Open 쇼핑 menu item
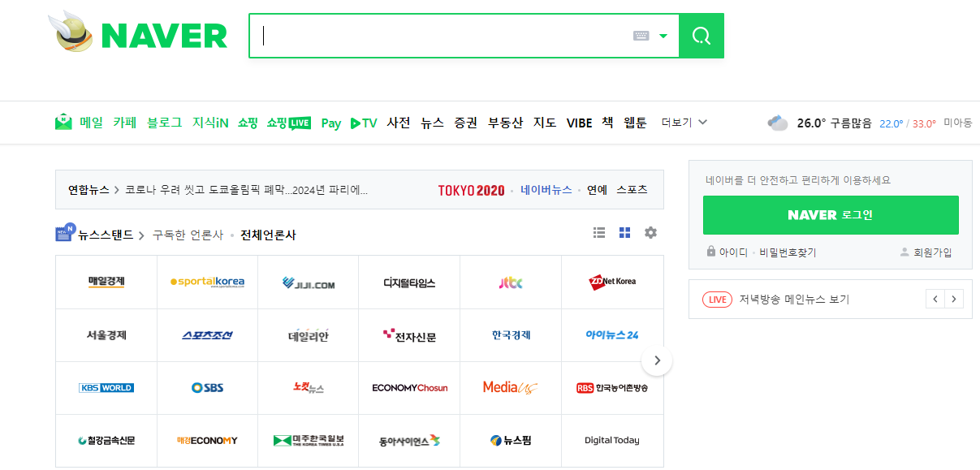Screen dimensions: 980x470 (x=248, y=123)
